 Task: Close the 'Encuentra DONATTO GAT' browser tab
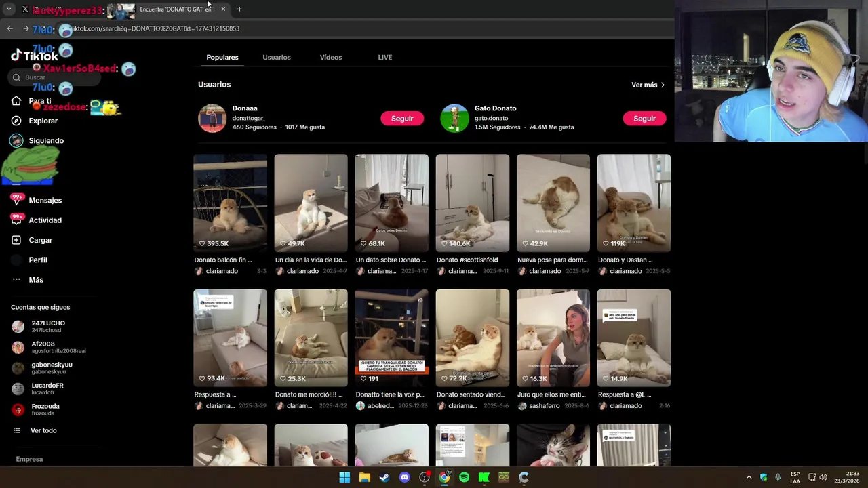pos(222,9)
